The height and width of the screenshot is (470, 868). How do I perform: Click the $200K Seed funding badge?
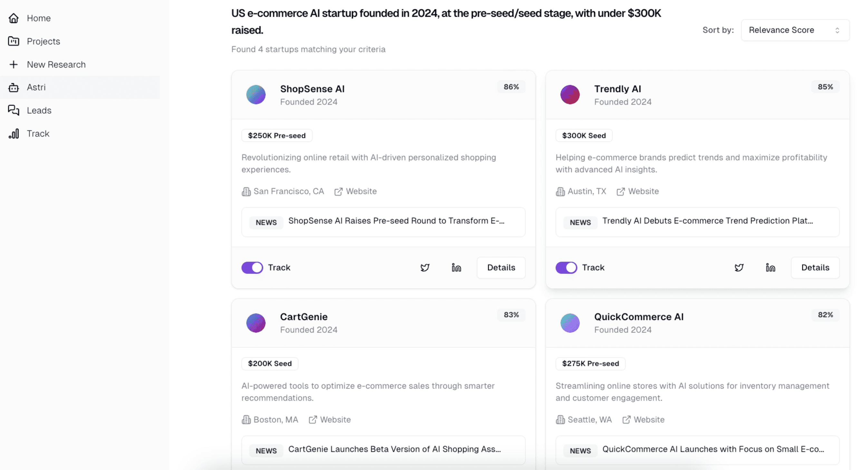(x=270, y=364)
